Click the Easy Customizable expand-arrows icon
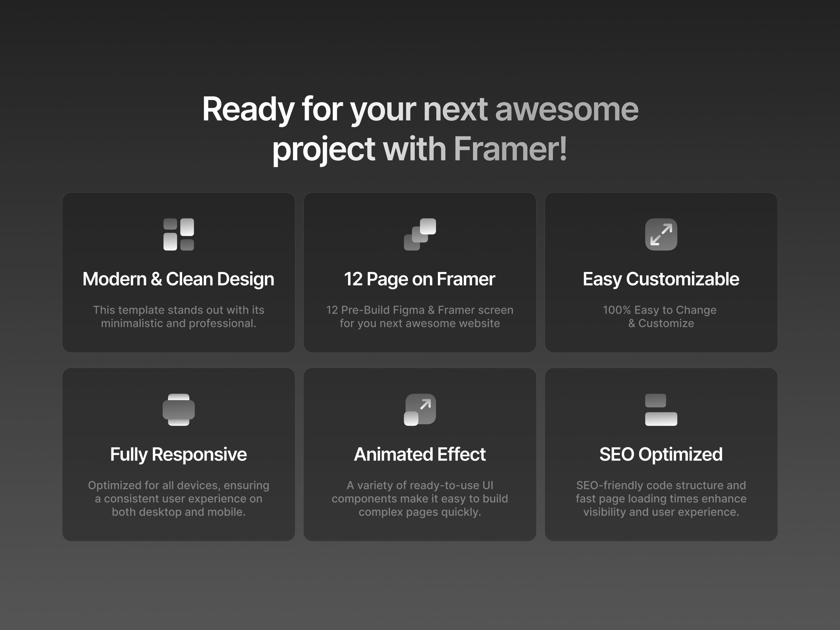Image resolution: width=840 pixels, height=630 pixels. 661,234
